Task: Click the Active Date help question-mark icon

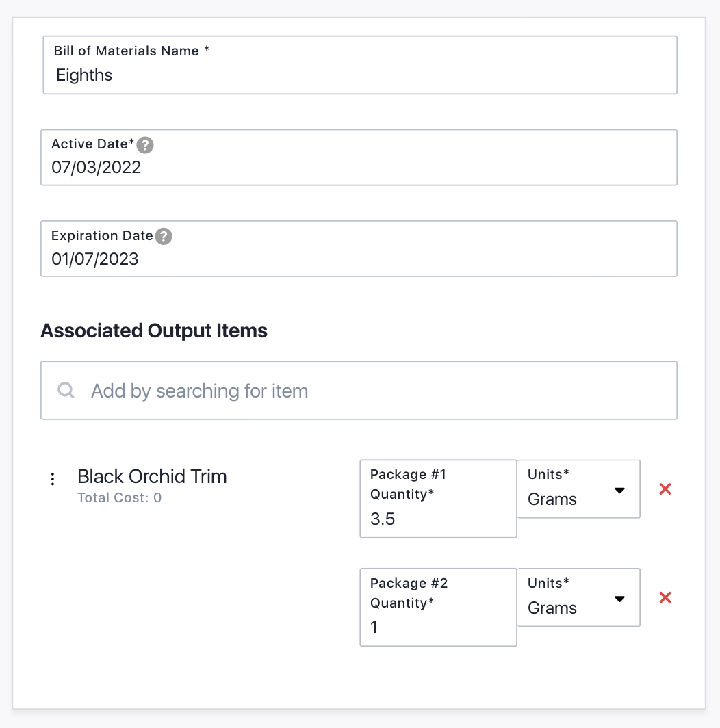Action: (145, 145)
